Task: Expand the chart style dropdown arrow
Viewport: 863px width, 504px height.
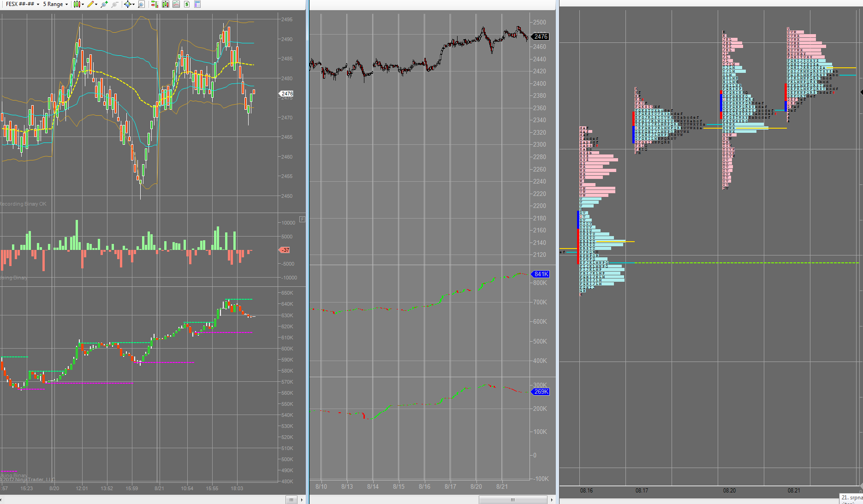Action: click(83, 5)
